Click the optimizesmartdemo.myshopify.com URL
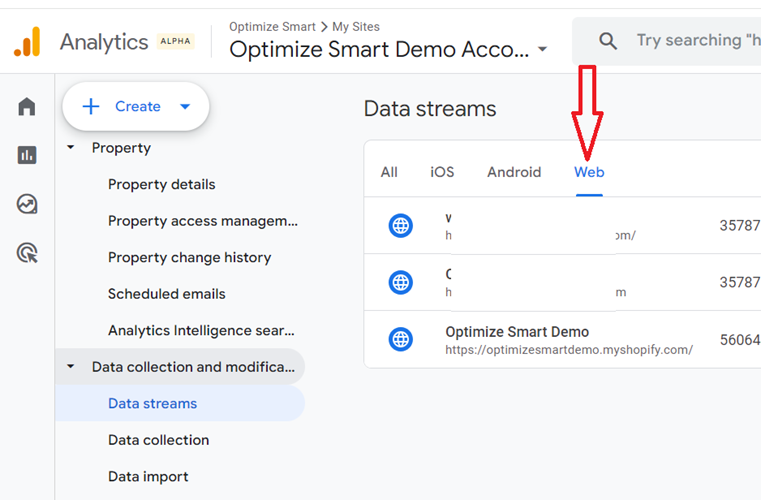Image resolution: width=761 pixels, height=500 pixels. [x=569, y=350]
